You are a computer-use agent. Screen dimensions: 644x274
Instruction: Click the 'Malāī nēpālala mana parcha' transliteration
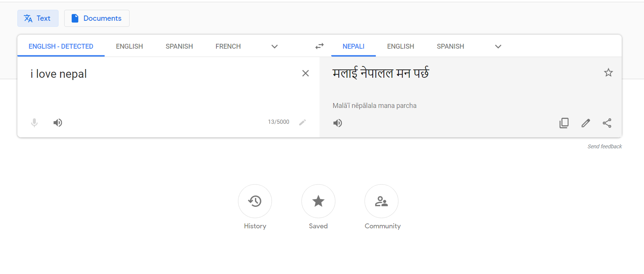coord(375,106)
